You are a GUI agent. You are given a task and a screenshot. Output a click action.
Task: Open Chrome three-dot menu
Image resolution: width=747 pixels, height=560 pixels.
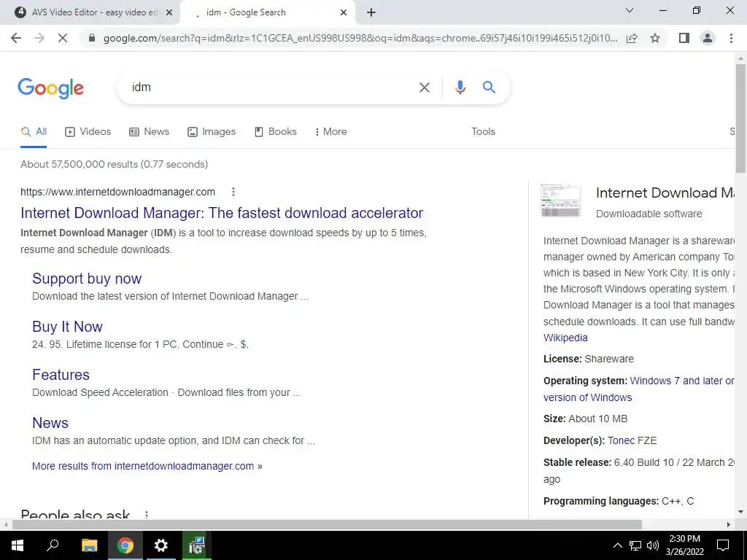coord(731,38)
